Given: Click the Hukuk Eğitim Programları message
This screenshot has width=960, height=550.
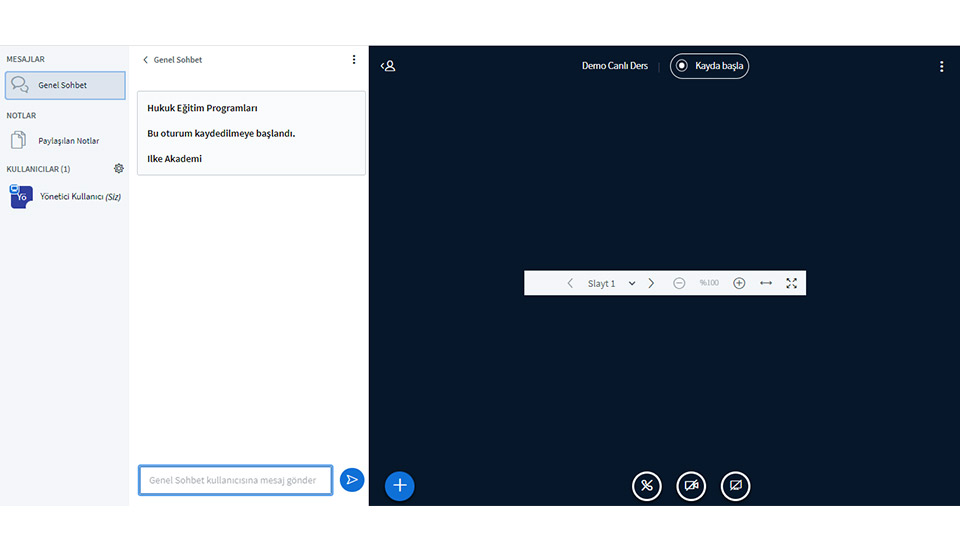Looking at the screenshot, I should [x=202, y=108].
